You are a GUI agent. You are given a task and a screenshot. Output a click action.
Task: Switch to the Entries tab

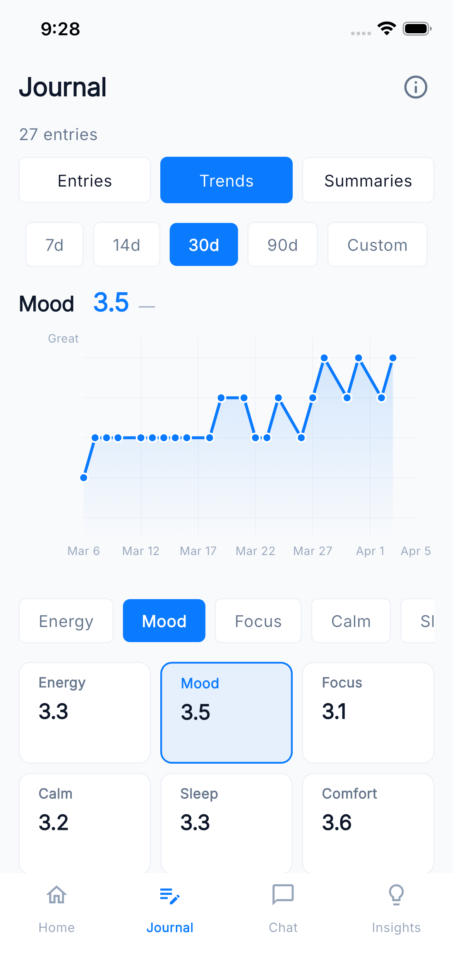tap(84, 180)
